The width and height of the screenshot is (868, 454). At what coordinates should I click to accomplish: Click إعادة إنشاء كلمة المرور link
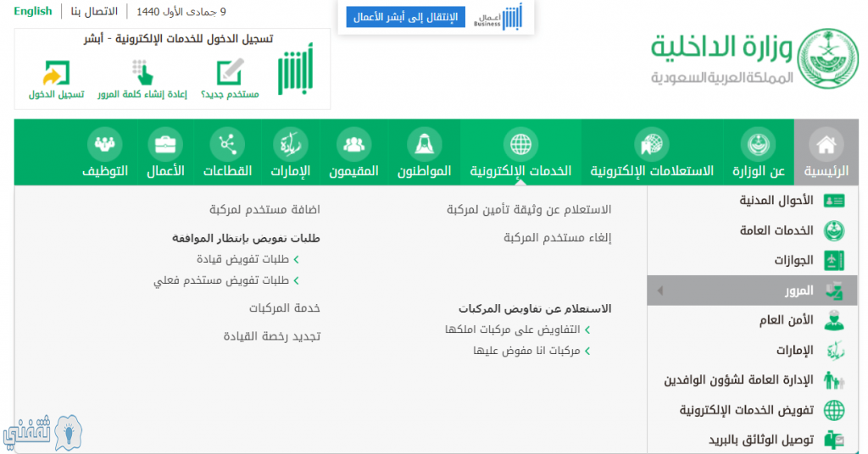click(142, 95)
